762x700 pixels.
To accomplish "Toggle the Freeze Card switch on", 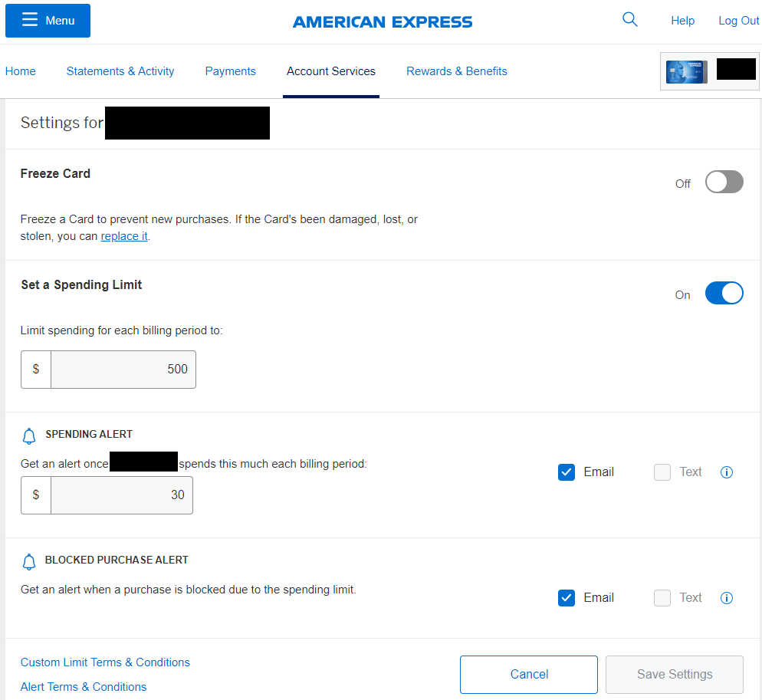I will pyautogui.click(x=724, y=182).
